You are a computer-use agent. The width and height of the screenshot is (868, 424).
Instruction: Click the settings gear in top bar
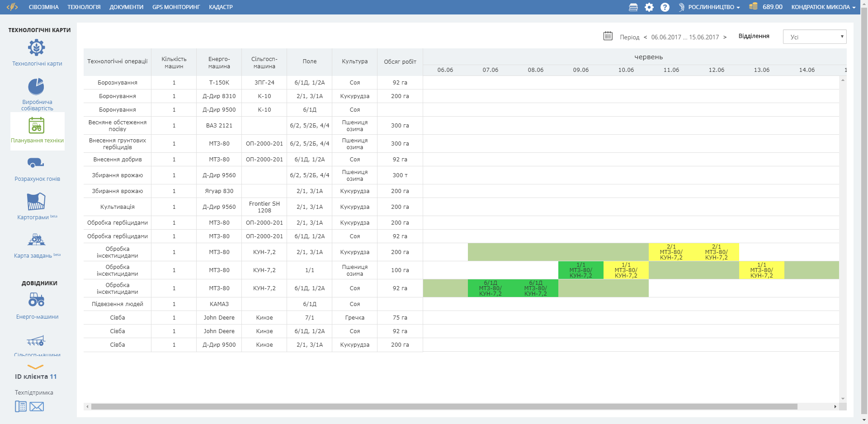pyautogui.click(x=649, y=7)
